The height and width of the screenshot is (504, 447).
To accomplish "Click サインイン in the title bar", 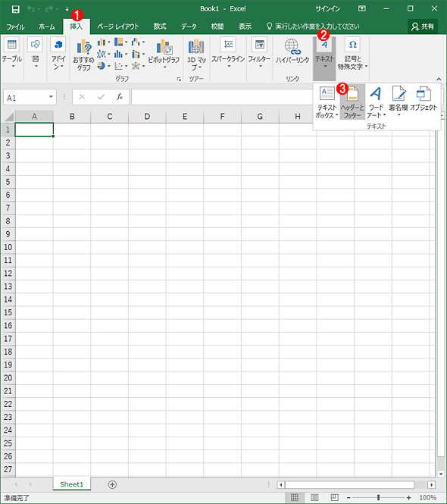I will [327, 9].
